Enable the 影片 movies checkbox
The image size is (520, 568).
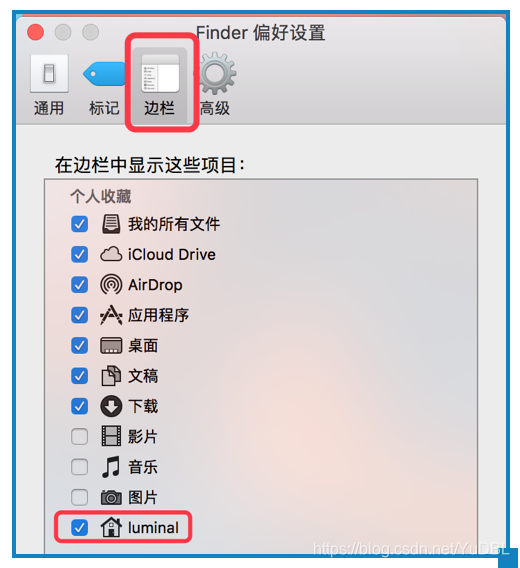pyautogui.click(x=79, y=437)
